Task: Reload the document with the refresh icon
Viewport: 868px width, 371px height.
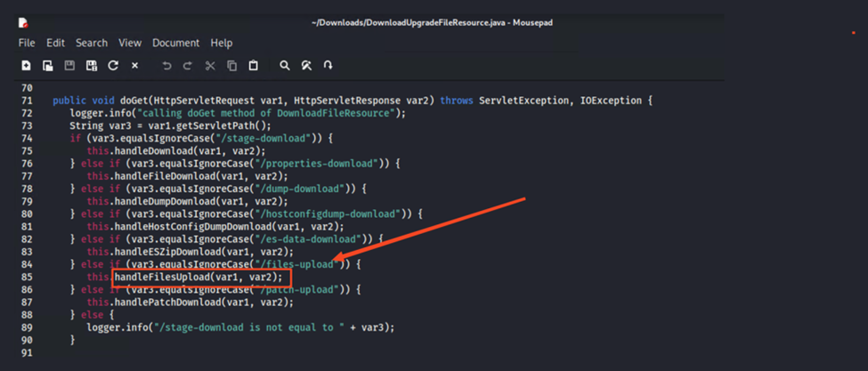Action: pos(113,66)
